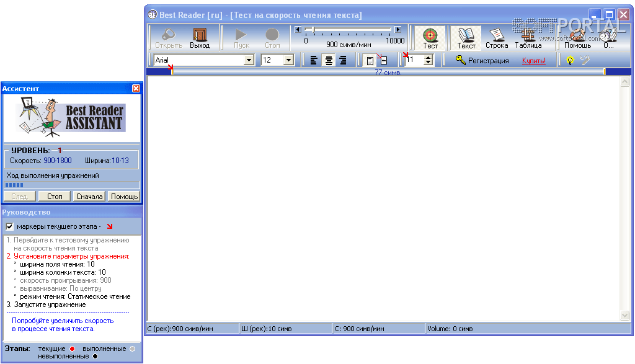The height and width of the screenshot is (364, 635).
Task: Align text to the left
Action: point(313,60)
